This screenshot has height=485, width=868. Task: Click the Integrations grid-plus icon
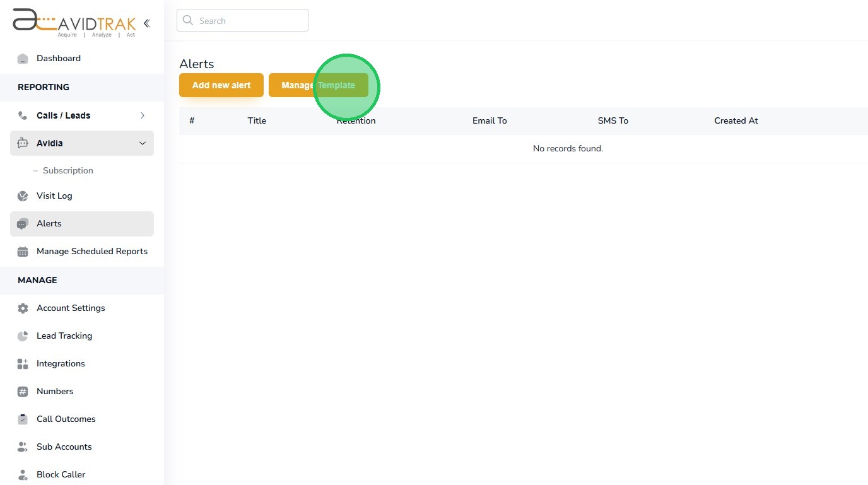(x=23, y=364)
